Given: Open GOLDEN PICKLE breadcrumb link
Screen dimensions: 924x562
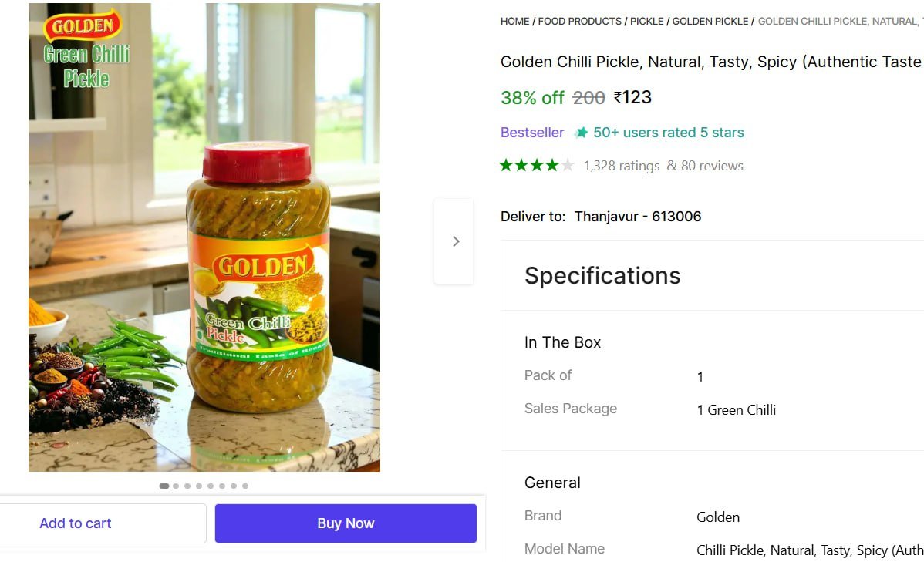Looking at the screenshot, I should click(710, 22).
